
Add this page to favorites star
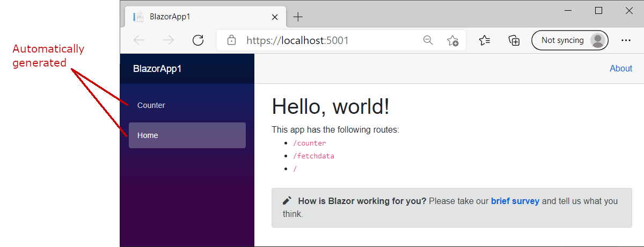452,40
